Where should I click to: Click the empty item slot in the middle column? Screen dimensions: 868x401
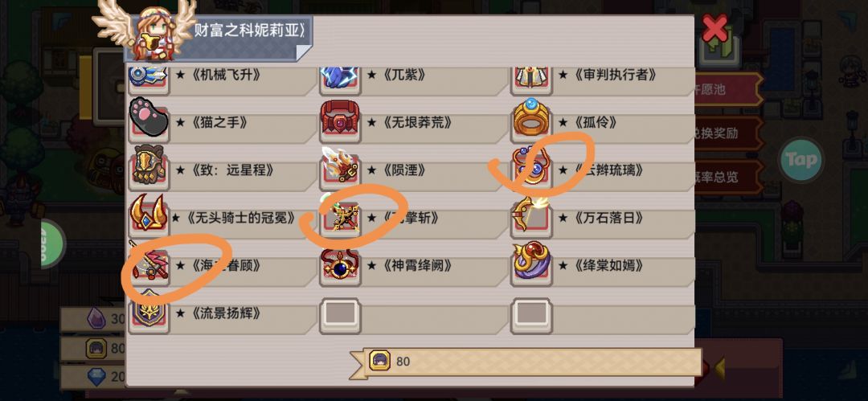pyautogui.click(x=341, y=314)
